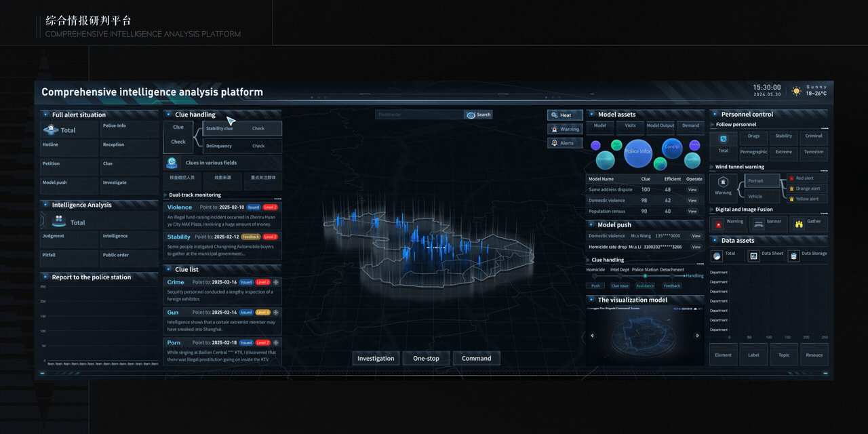This screenshot has width=868, height=434.
Task: Click the Feedback button under Detachment
Action: coord(672,286)
